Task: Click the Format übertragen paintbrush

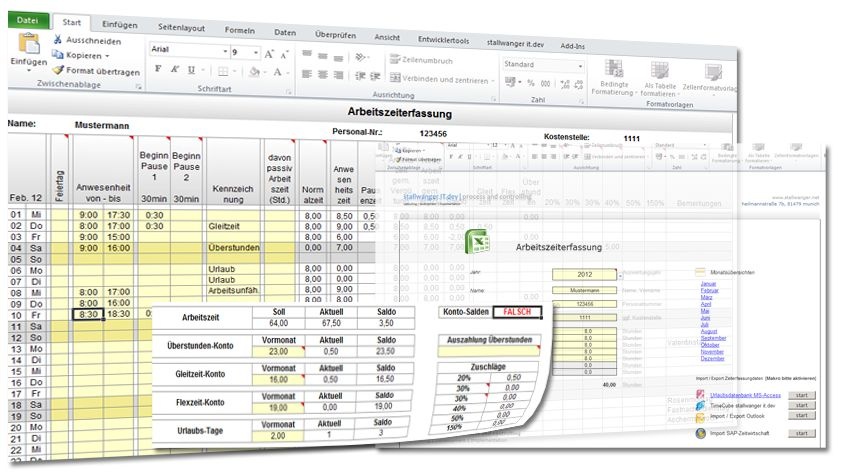Action: tap(58, 70)
